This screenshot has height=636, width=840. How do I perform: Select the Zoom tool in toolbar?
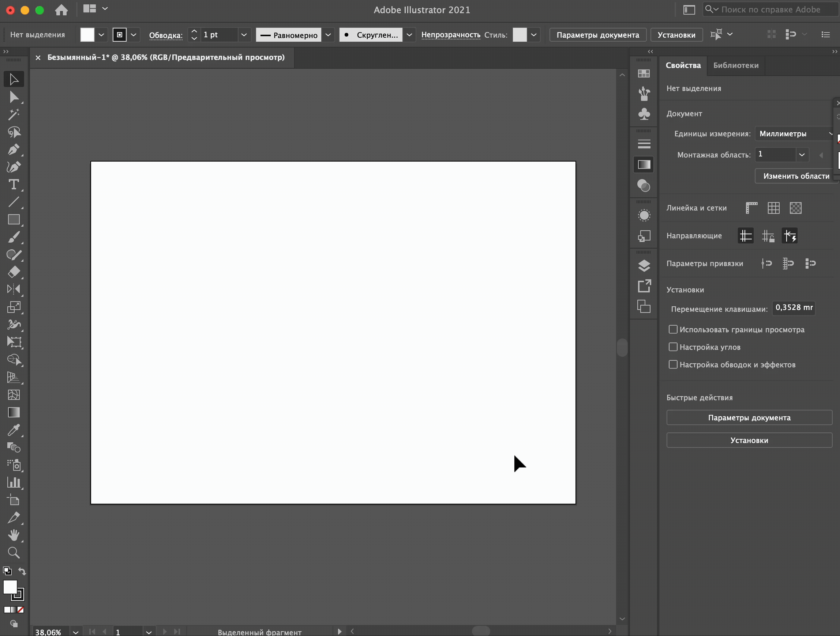point(14,553)
